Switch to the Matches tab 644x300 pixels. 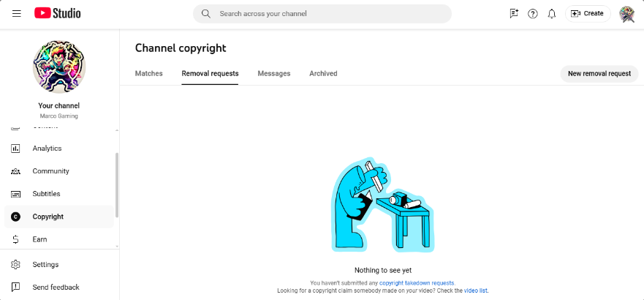click(x=148, y=74)
